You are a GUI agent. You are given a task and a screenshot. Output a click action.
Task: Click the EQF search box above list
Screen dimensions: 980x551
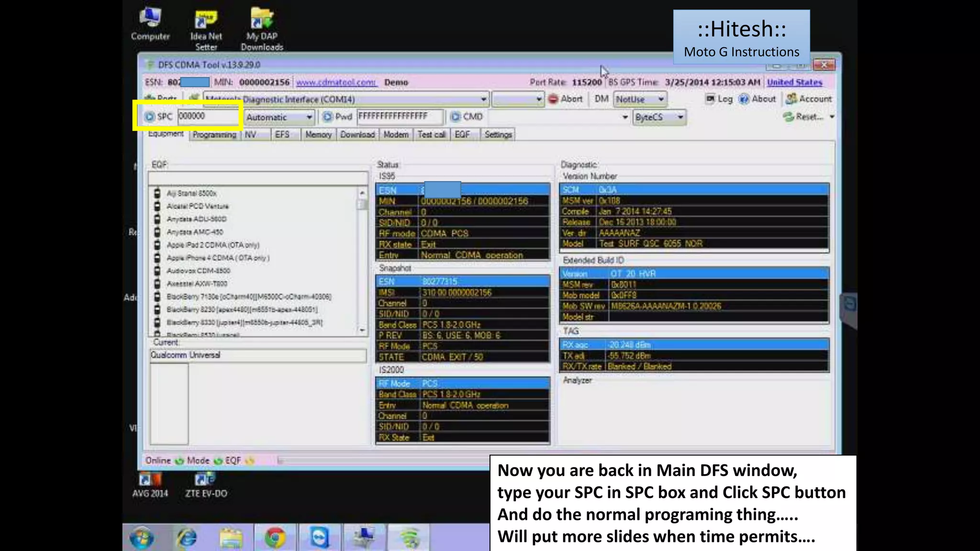[258, 178]
